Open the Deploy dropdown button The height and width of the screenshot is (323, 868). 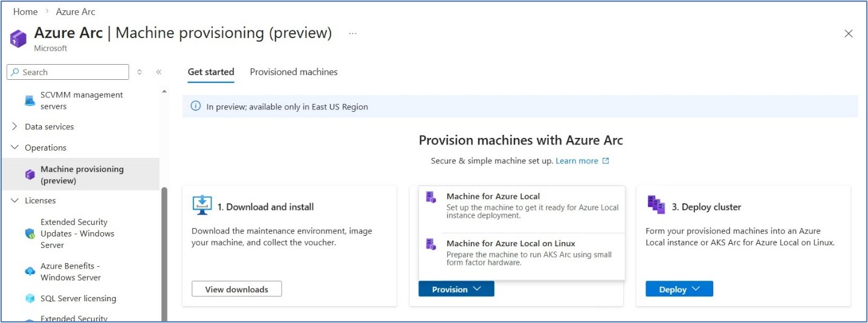(679, 289)
